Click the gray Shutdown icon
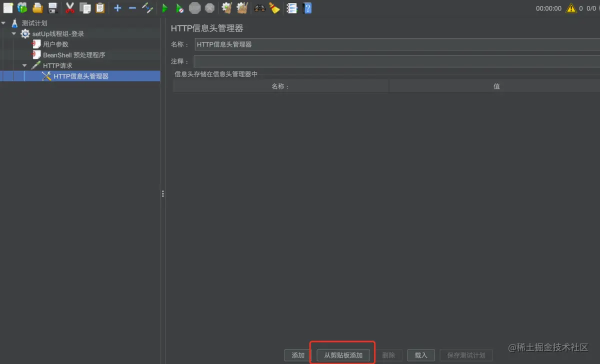 [x=209, y=8]
